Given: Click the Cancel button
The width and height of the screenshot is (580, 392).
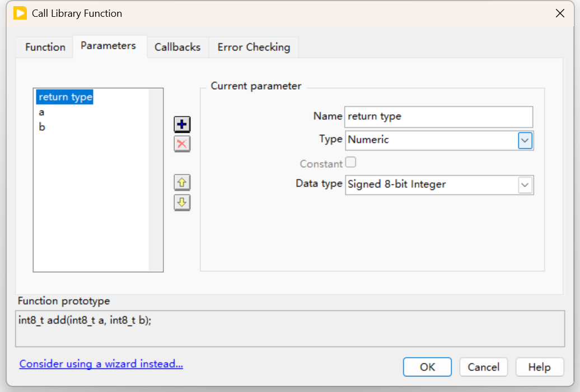Looking at the screenshot, I should (x=483, y=367).
